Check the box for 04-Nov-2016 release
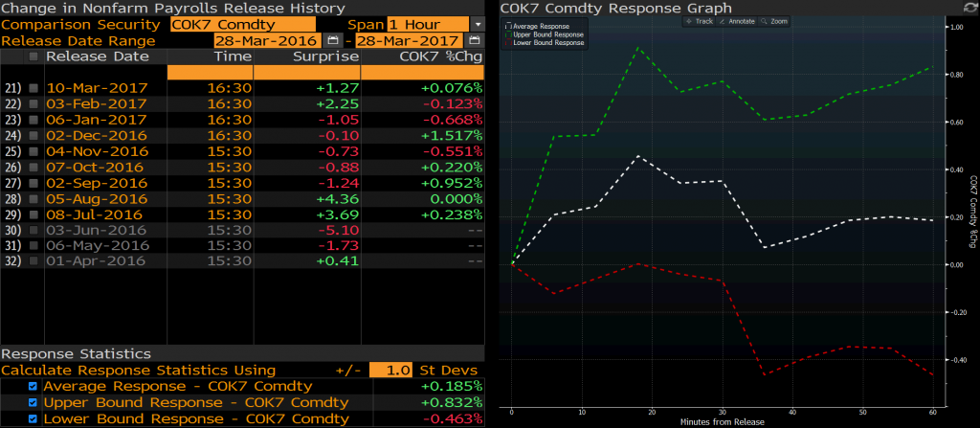This screenshot has width=980, height=428. (33, 151)
